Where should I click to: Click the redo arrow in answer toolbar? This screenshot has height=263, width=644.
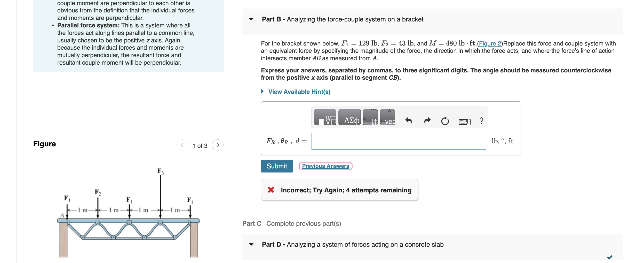[x=427, y=120]
